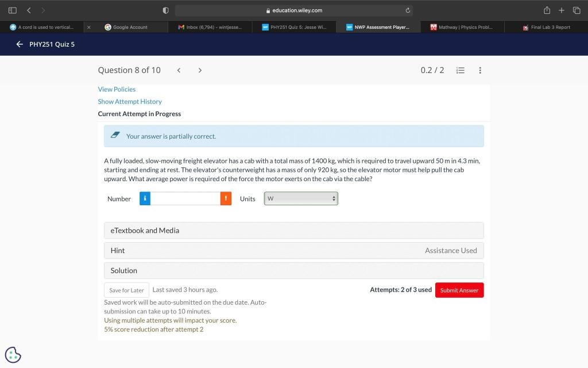Switch to PHY251 Quiz 5 Jesse tab
The height and width of the screenshot is (368, 588).
tap(294, 27)
